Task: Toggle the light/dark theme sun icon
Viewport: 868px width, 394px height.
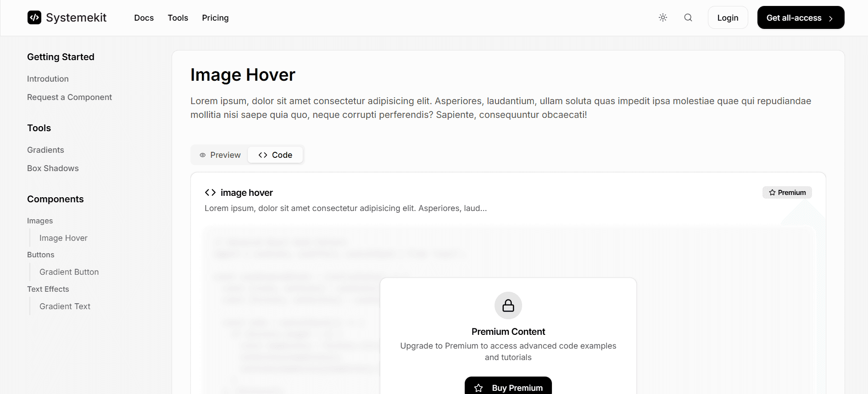Action: 663,17
